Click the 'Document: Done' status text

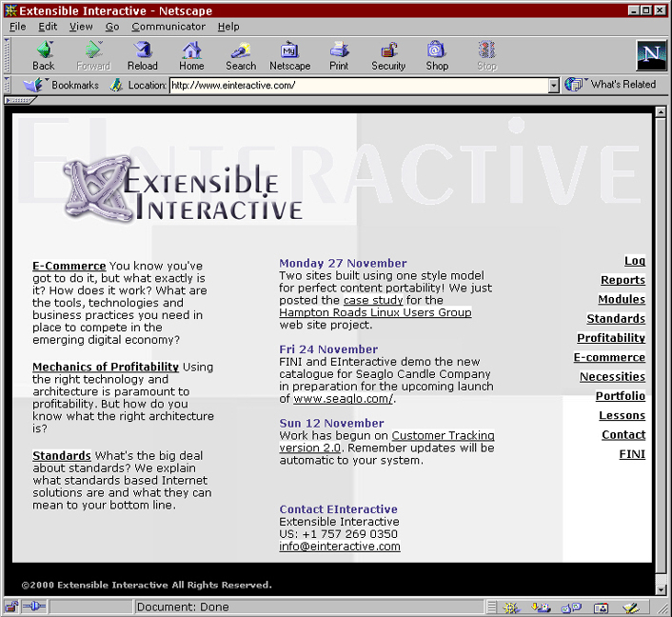click(x=183, y=607)
